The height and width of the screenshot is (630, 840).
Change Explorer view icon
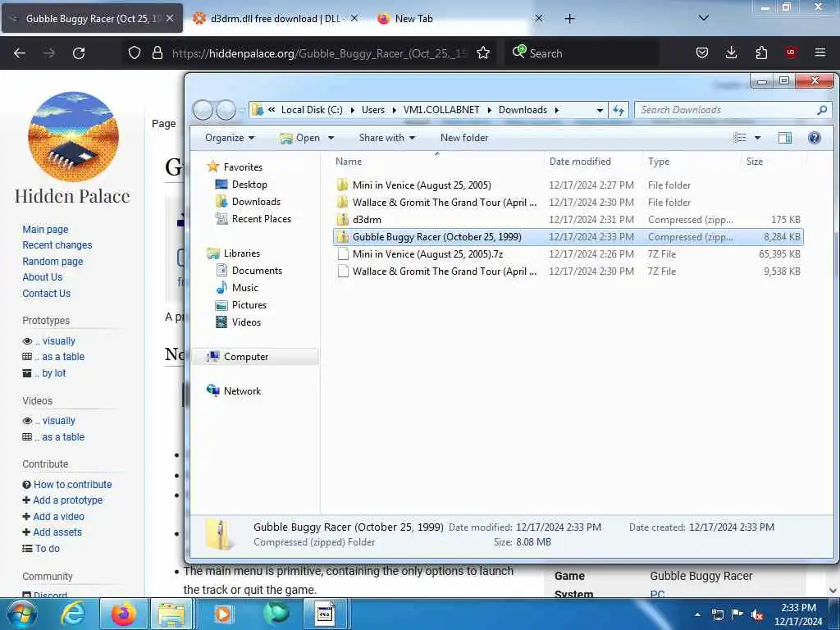pyautogui.click(x=740, y=138)
